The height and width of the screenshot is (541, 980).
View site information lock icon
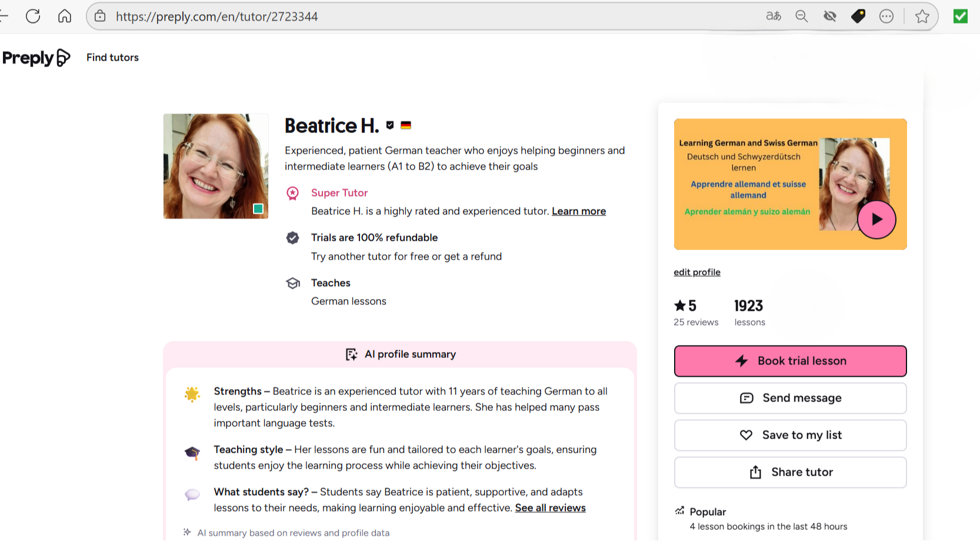coord(101,16)
